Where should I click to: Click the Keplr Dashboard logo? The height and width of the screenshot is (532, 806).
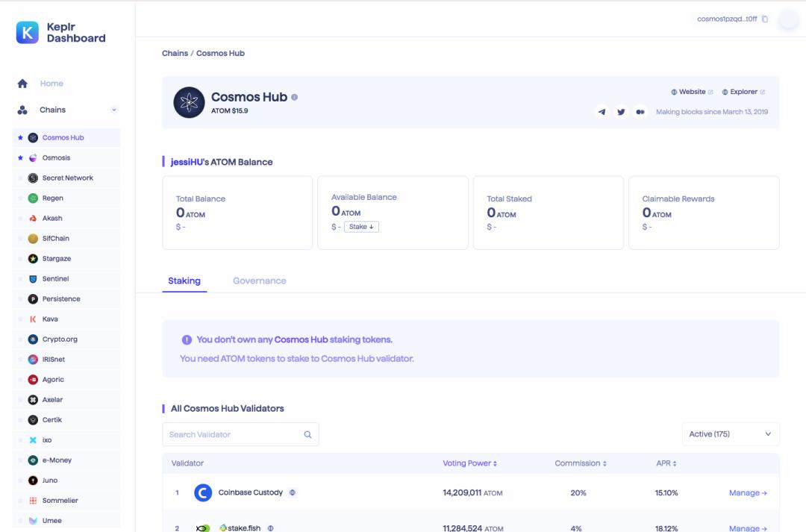click(x=28, y=33)
